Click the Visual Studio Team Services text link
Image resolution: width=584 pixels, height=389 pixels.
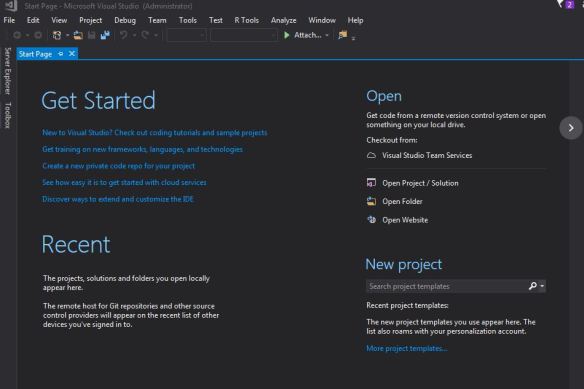[x=427, y=155]
